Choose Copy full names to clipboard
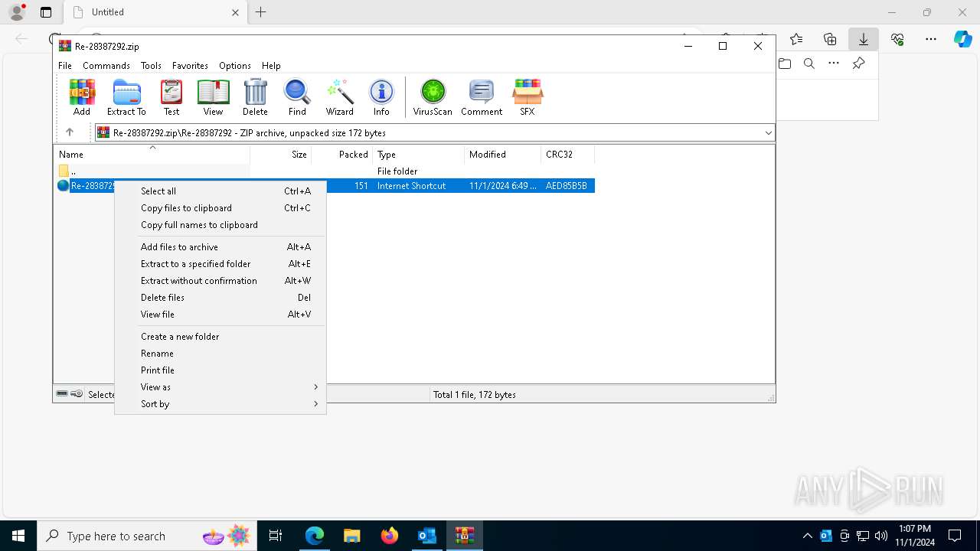 click(x=220, y=225)
